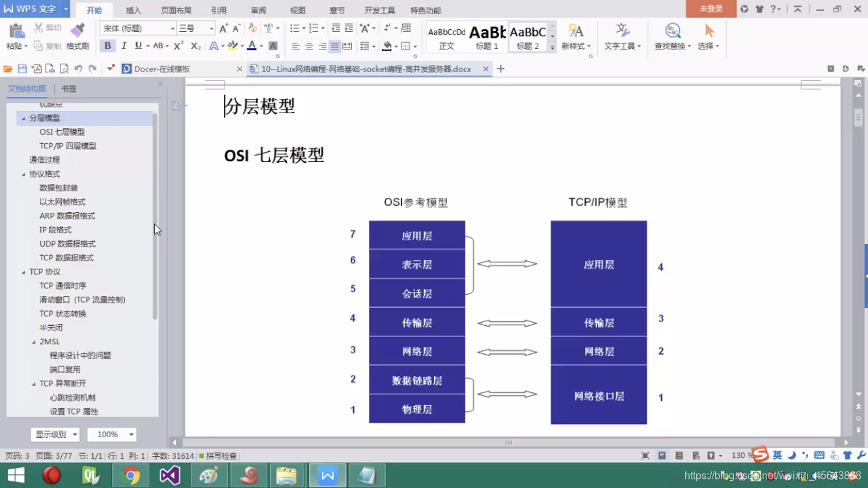Open the 显示级别 dropdown
The width and height of the screenshot is (868, 488).
pos(55,434)
